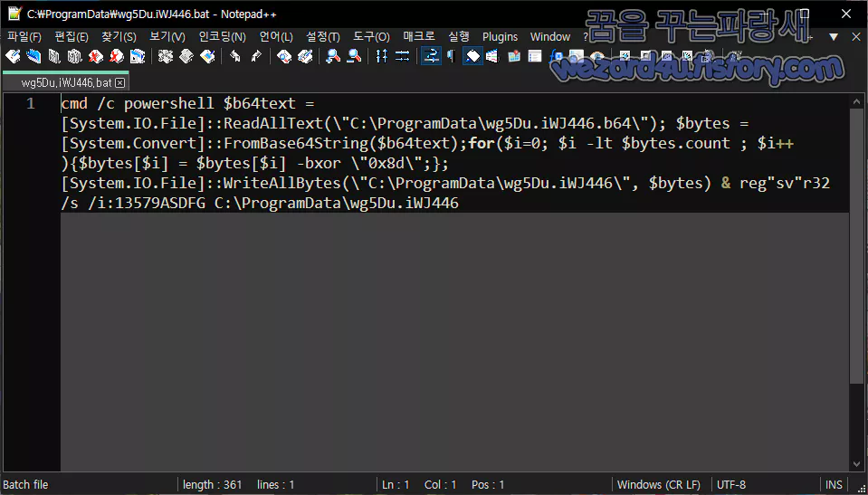
Task: Open the 설정(T) menu
Action: 323,36
